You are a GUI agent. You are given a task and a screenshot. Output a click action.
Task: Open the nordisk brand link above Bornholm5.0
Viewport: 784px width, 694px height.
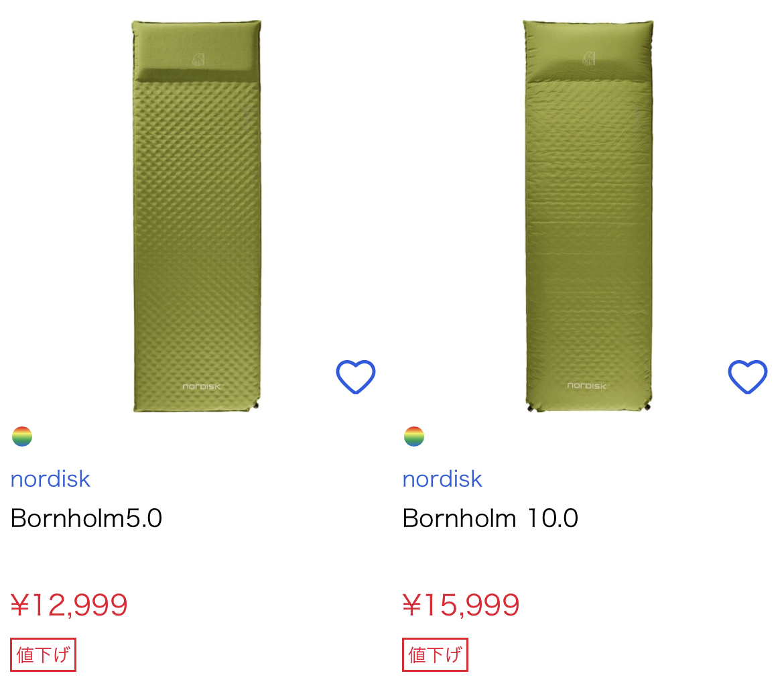pos(50,479)
